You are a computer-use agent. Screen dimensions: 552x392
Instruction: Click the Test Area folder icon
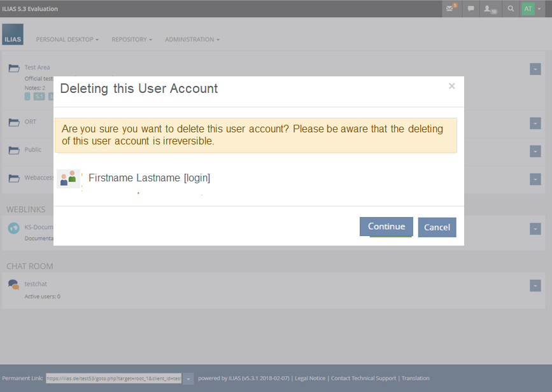point(13,68)
